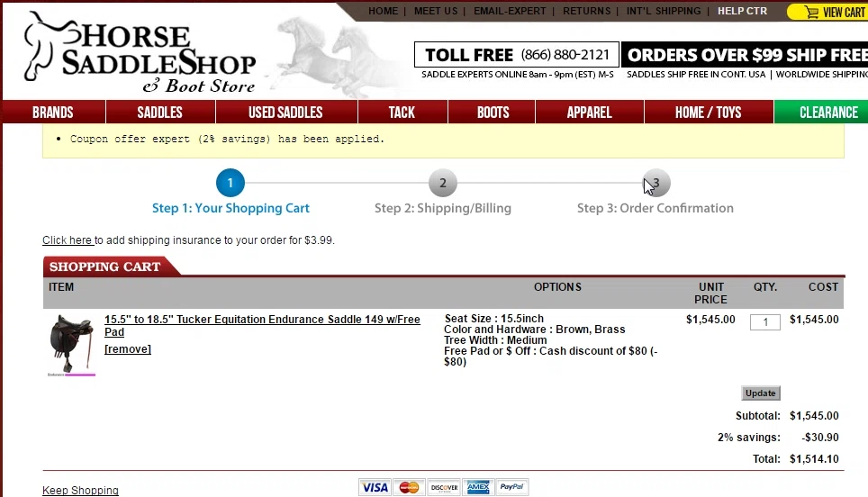Open the Returns page

point(587,11)
